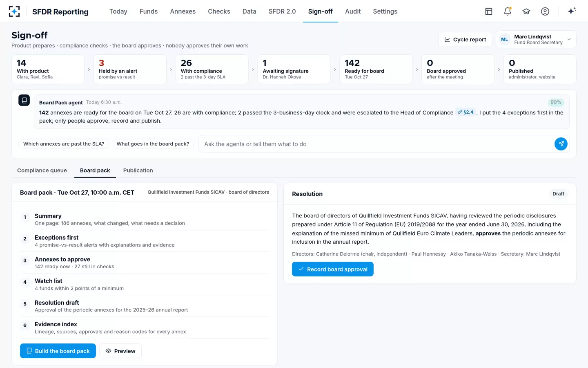Select the Exceptions first pack section
Image resolution: width=588 pixels, height=368 pixels.
point(145,241)
